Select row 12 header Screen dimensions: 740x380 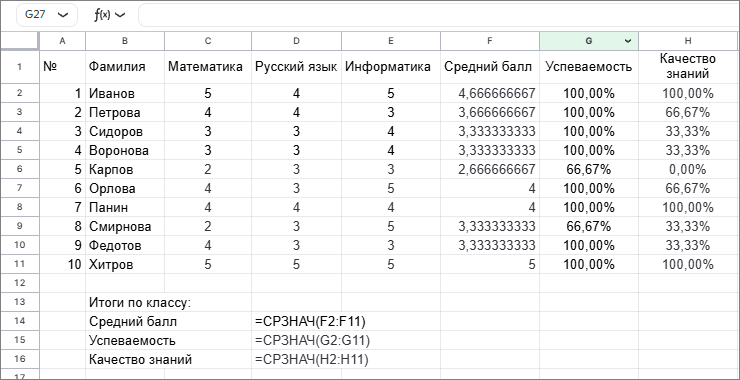pyautogui.click(x=19, y=283)
